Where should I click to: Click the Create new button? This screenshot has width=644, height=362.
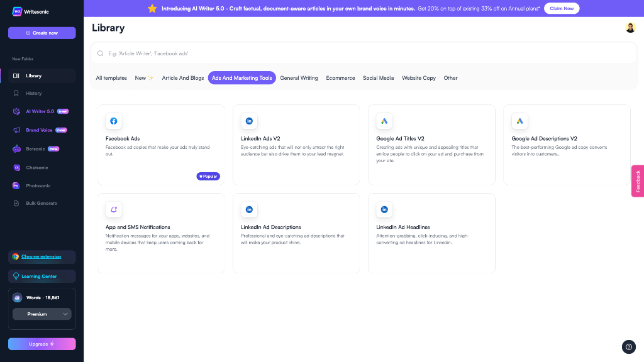42,33
